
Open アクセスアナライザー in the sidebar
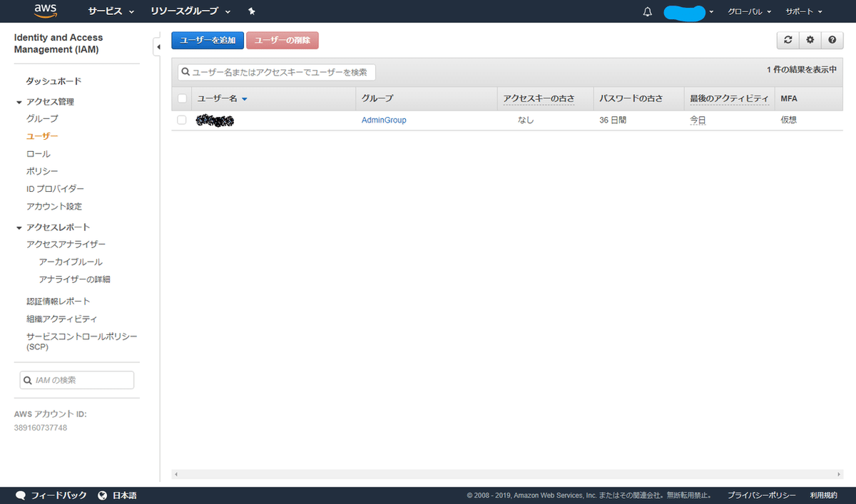tap(66, 245)
